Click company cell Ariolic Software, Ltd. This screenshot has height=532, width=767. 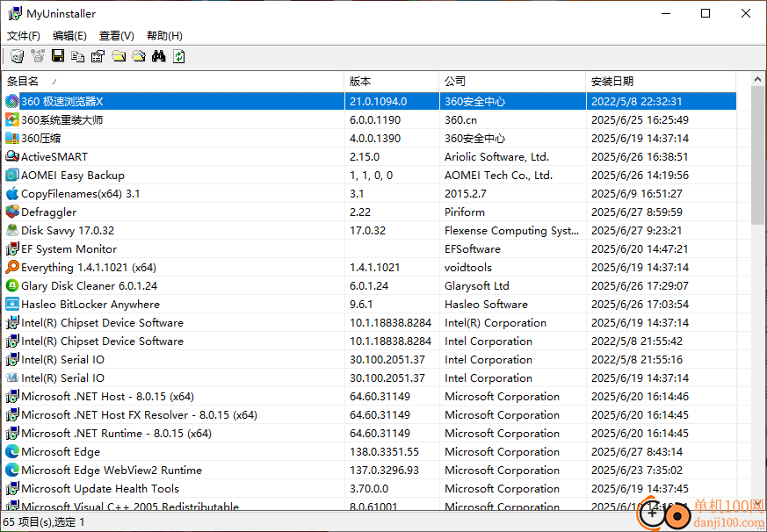click(496, 157)
